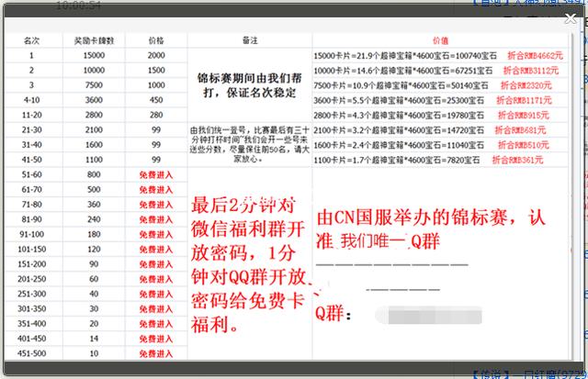
Task: Click 免费进入 in the 251-300 row
Action: (156, 294)
